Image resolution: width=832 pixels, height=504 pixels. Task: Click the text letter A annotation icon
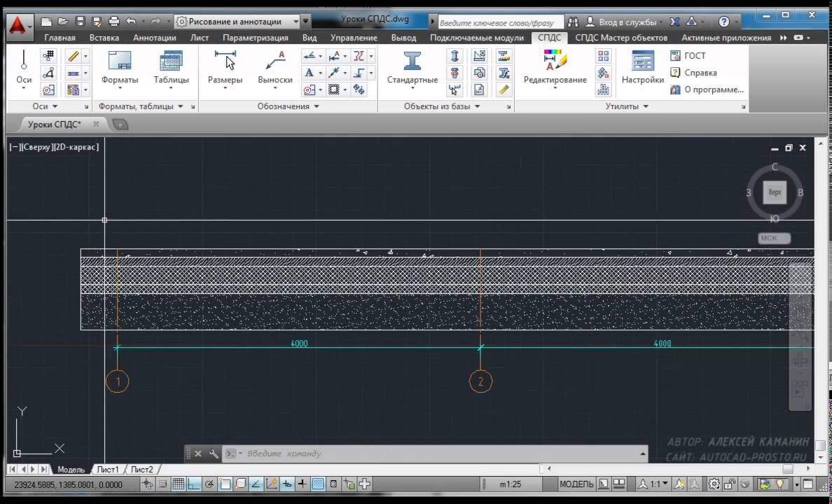click(x=309, y=73)
